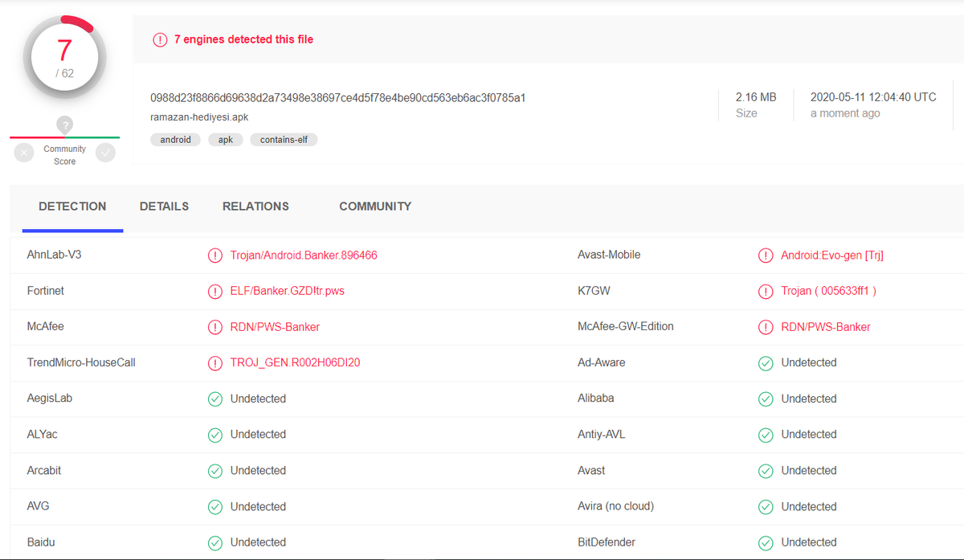Screen dimensions: 964x560
Task: Click the 'a moment ago' text
Action: (x=845, y=113)
